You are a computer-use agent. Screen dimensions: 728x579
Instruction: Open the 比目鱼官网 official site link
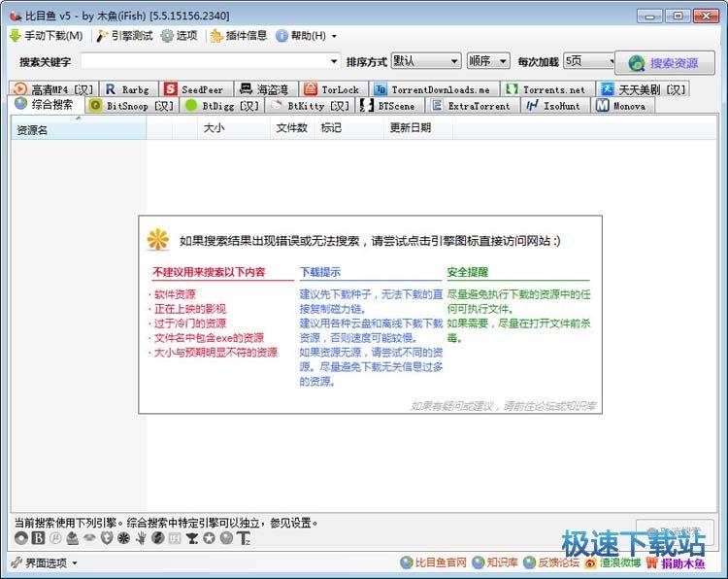[434, 562]
